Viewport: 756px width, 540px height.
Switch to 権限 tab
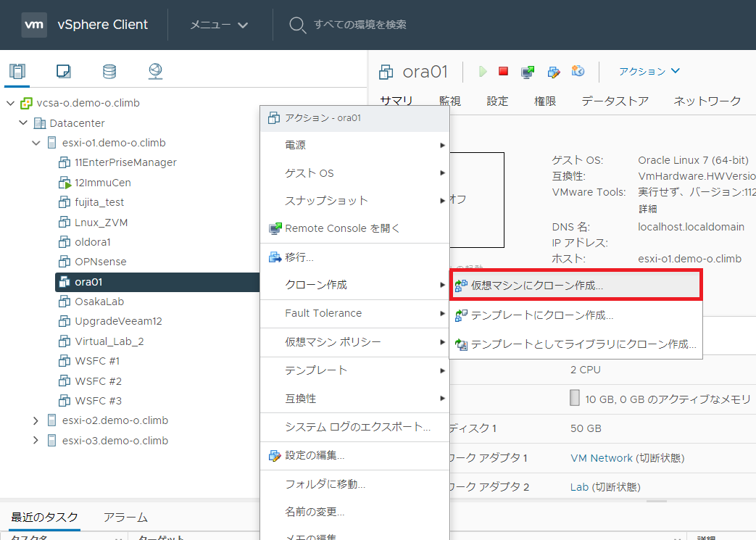[545, 101]
